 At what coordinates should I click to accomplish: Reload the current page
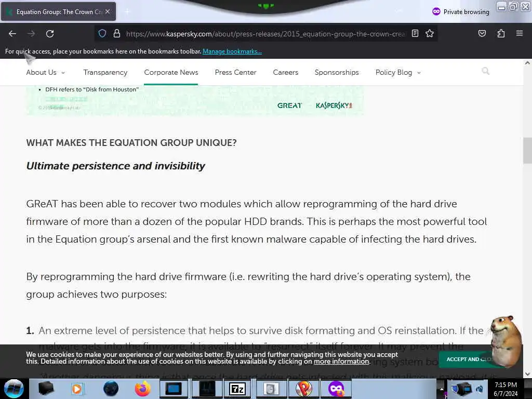tap(50, 34)
